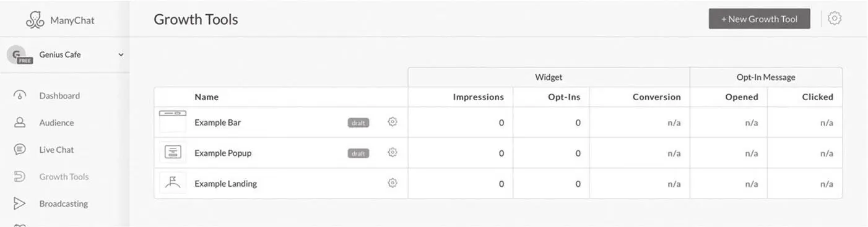Image resolution: width=868 pixels, height=227 pixels.
Task: Open the Example Landing growth tool
Action: [225, 184]
